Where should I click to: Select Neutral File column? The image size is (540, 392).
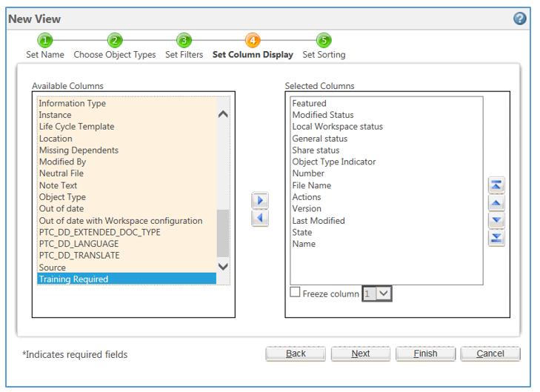(127, 173)
